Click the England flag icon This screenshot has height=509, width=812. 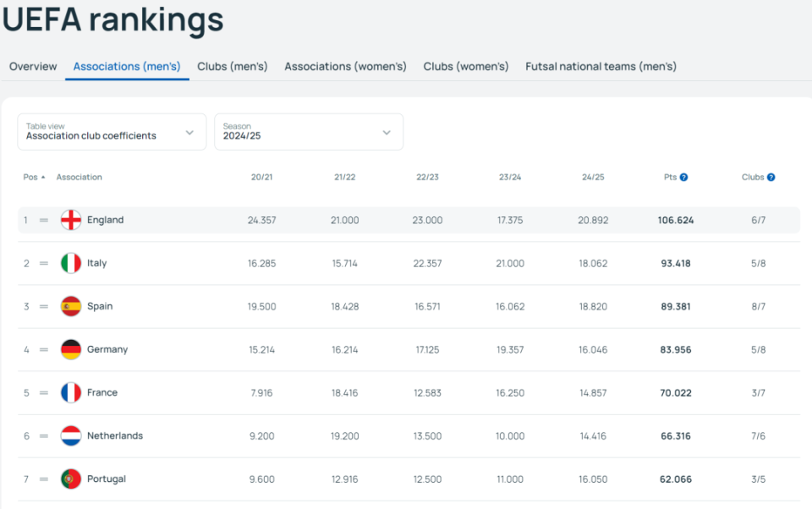coord(71,220)
